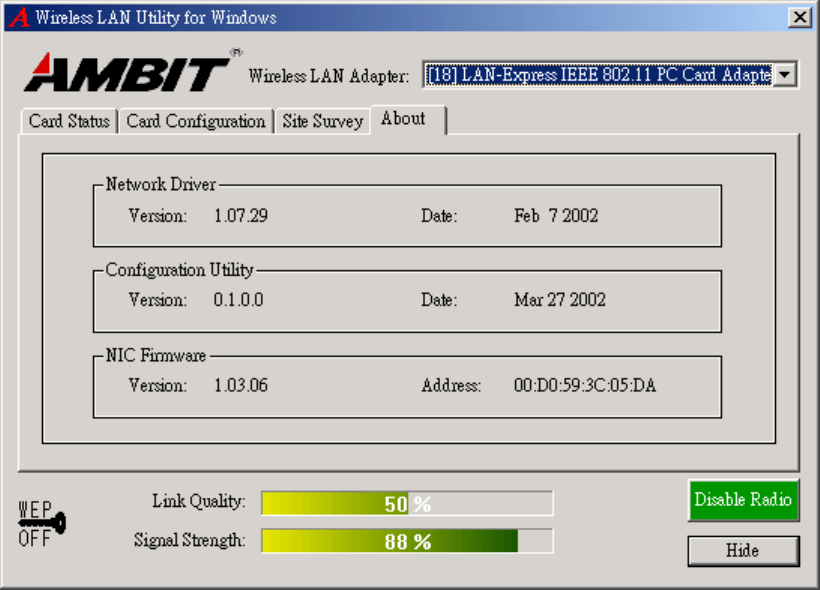Click the Signal Strength 88% progress bar

pyautogui.click(x=407, y=541)
